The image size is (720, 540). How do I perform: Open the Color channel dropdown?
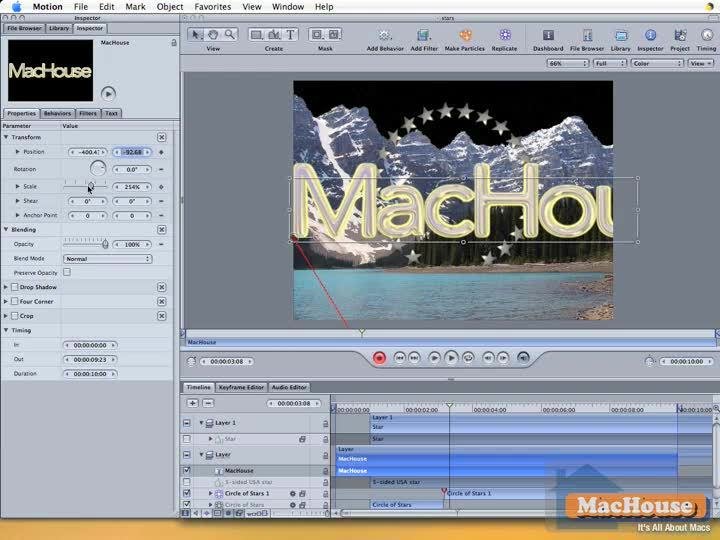pyautogui.click(x=657, y=63)
